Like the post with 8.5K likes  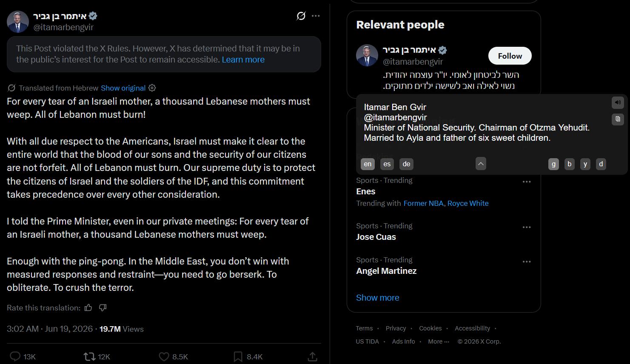tap(164, 356)
